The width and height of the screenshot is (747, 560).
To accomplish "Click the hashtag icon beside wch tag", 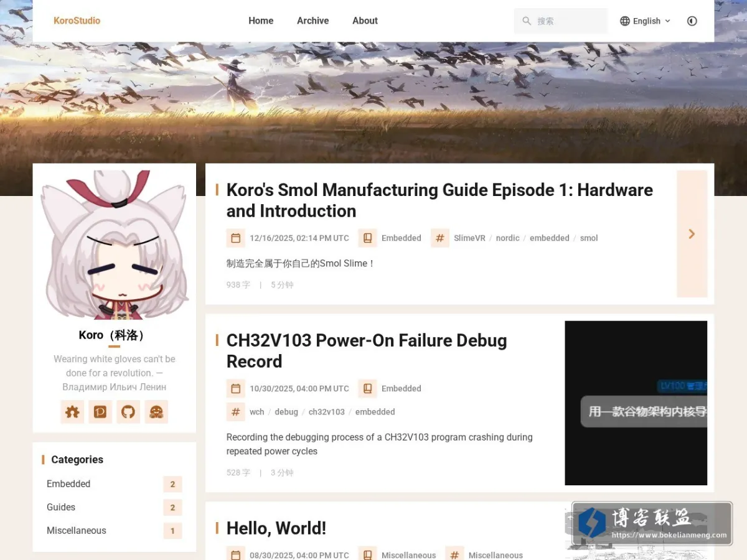I will (235, 412).
